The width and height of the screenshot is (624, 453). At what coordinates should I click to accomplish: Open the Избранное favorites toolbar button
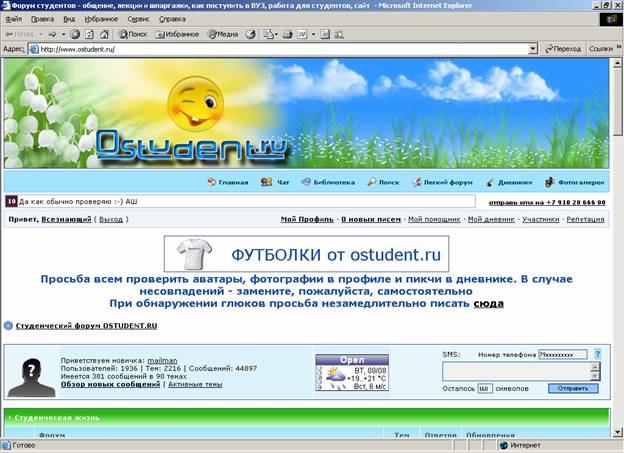tap(177, 34)
